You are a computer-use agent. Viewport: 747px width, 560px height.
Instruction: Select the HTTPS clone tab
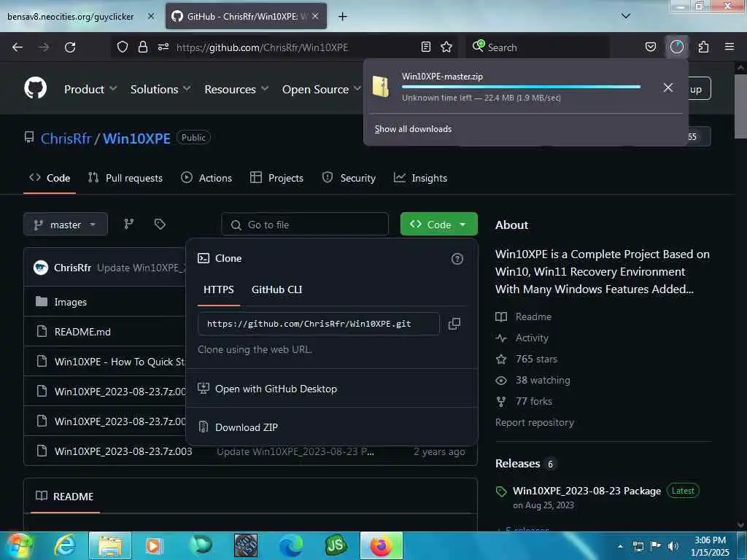tap(219, 289)
